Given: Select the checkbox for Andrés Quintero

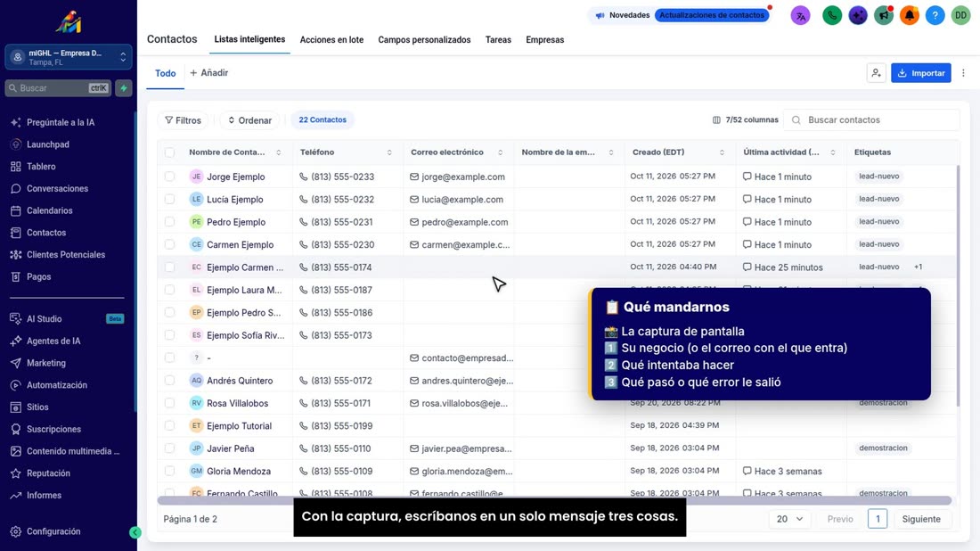Looking at the screenshot, I should tap(169, 380).
